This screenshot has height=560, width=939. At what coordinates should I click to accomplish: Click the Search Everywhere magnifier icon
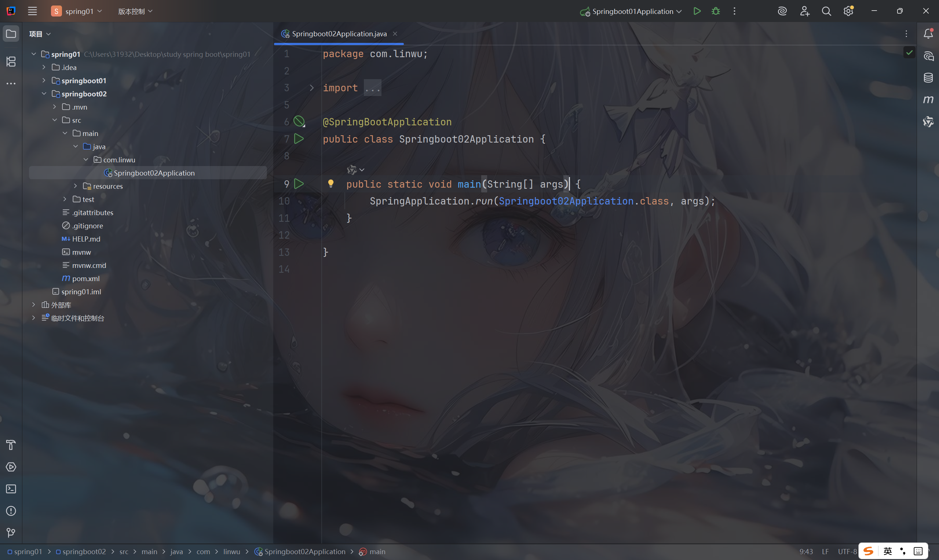point(826,11)
